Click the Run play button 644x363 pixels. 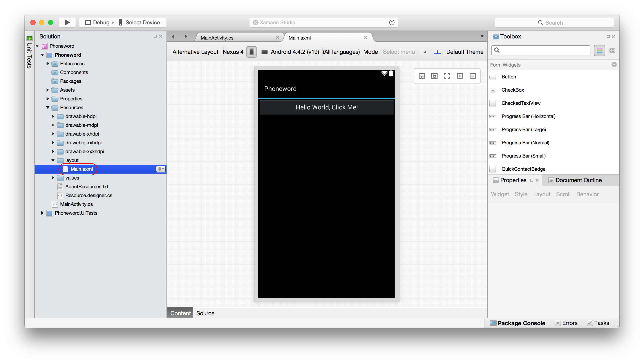coord(67,22)
